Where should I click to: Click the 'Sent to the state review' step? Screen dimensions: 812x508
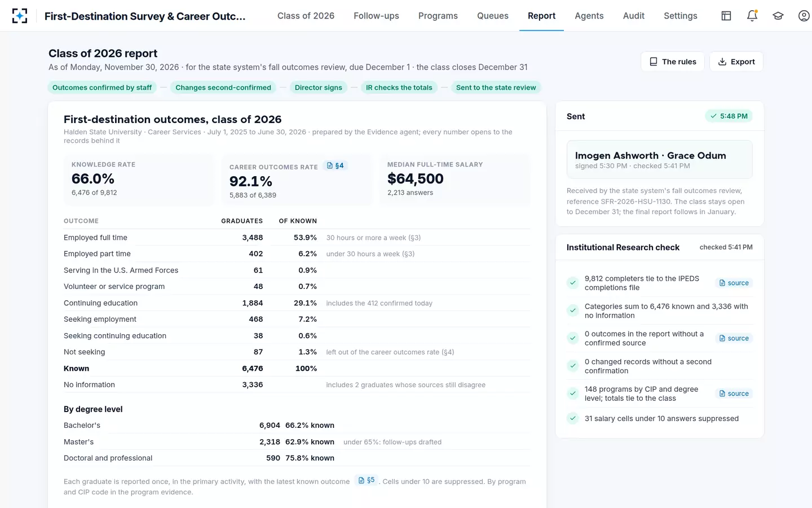pyautogui.click(x=496, y=87)
